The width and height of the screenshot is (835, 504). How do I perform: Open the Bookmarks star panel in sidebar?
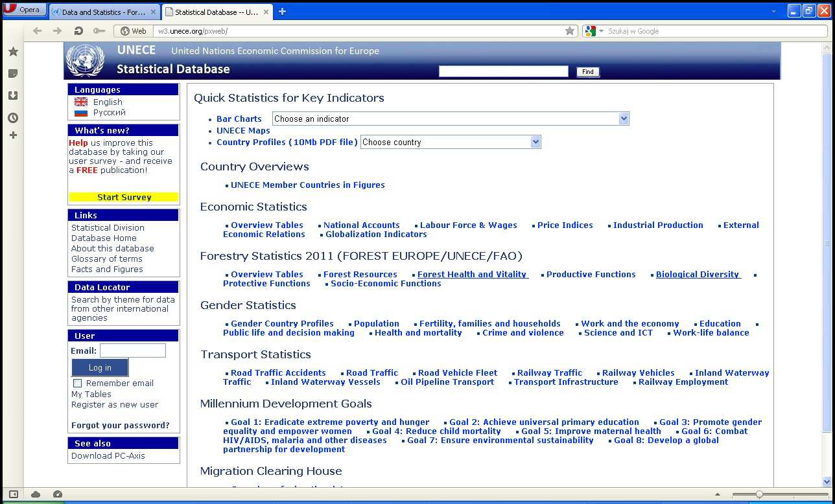13,52
